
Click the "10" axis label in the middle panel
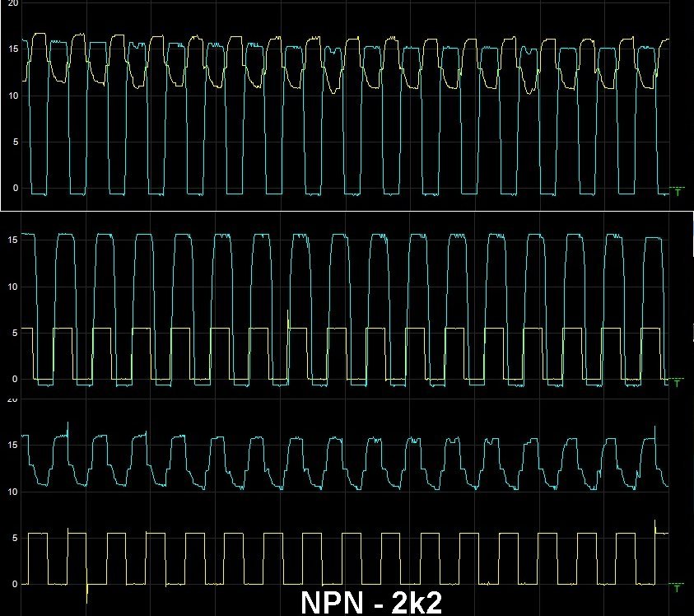tap(13, 287)
